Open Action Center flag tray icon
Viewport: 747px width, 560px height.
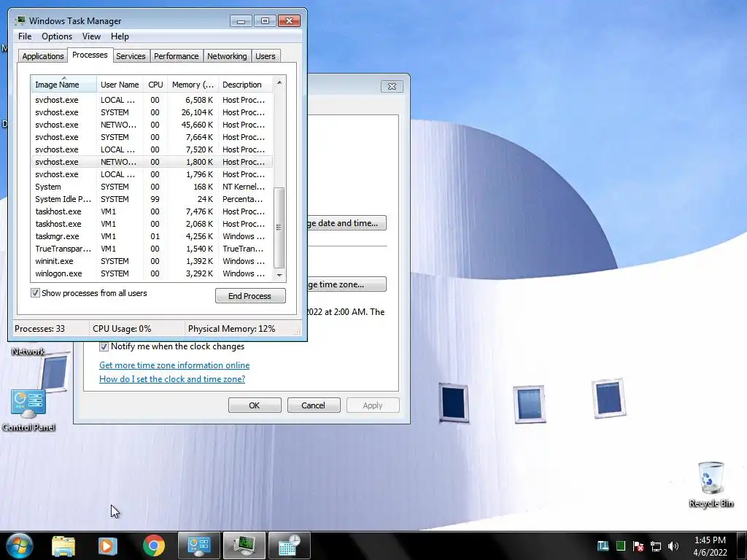[638, 546]
